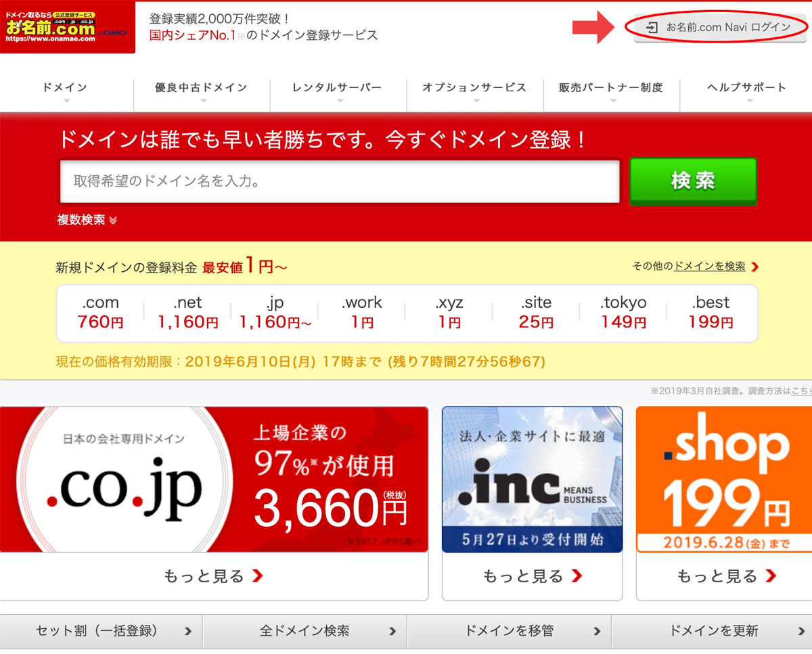This screenshot has height=654, width=812.
Task: Expand the 販売パートナー制度 menu
Action: 611,92
